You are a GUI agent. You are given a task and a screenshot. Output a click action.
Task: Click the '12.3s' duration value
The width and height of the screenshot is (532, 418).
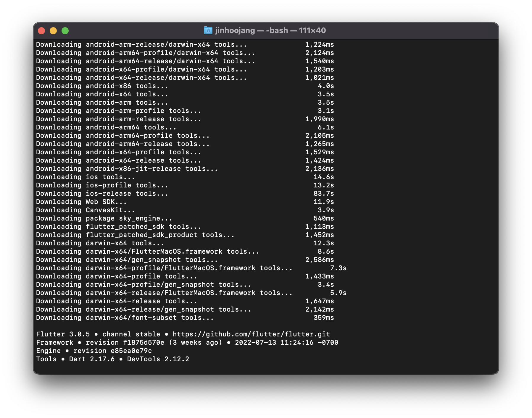point(324,243)
